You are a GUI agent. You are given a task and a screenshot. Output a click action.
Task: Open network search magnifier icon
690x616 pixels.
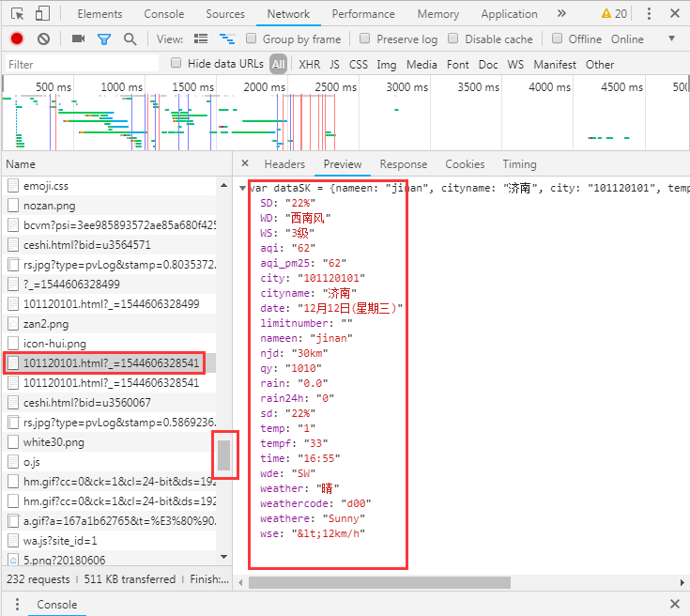[130, 39]
